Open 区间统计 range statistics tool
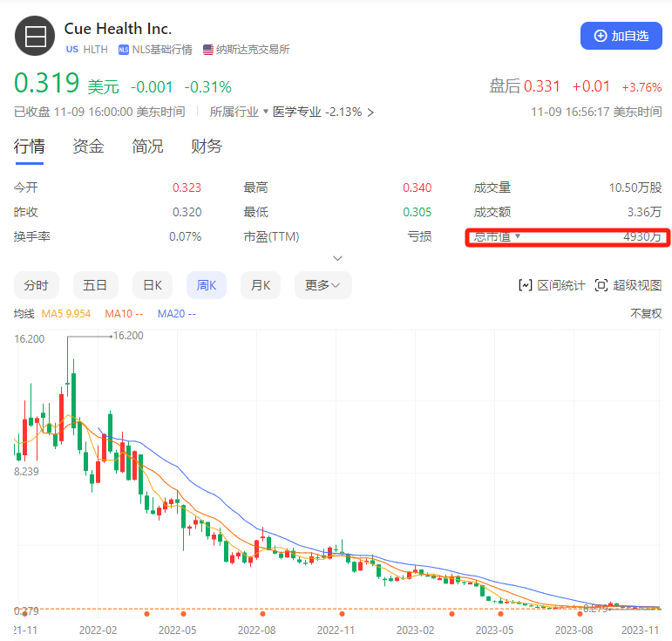672x641 pixels. tap(551, 285)
